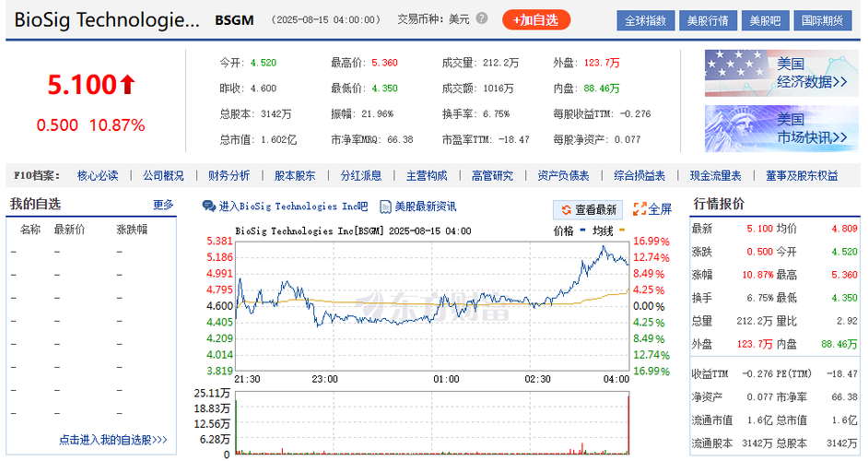Click the 每股收益TTM -0.276 value
The width and height of the screenshot is (868, 461).
[635, 114]
